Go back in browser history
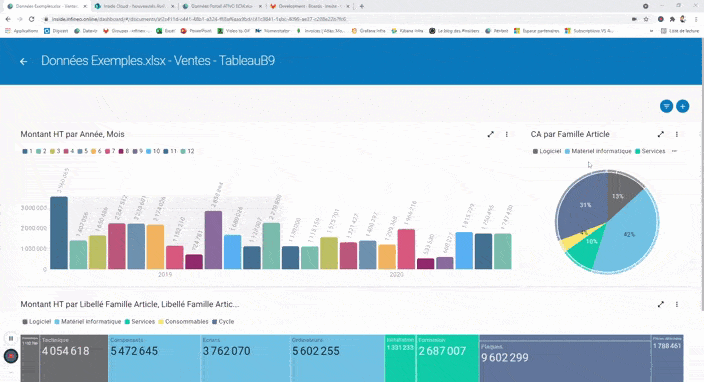 8,19
